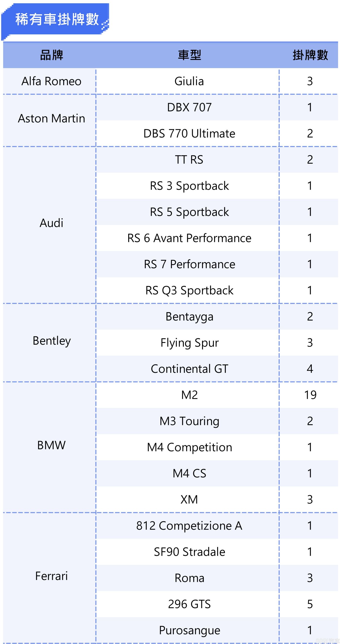This screenshot has width=340, height=644.
Task: Click the Giulia model cell
Action: [189, 81]
